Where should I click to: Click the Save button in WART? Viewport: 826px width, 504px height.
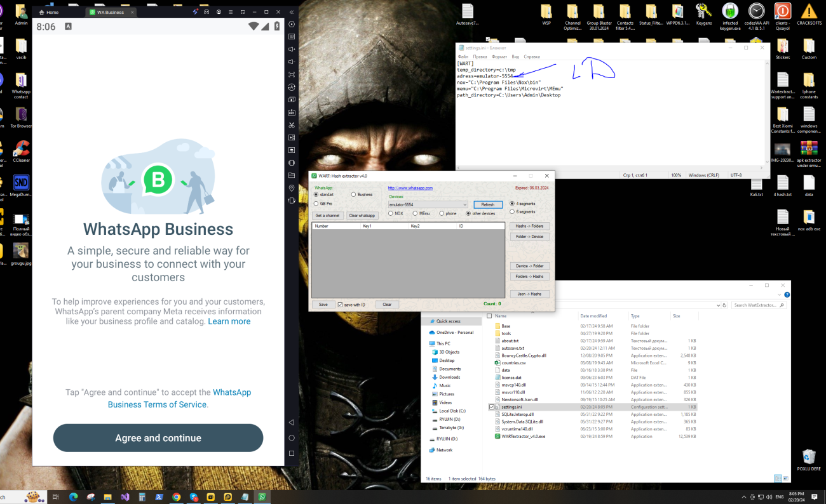coord(323,305)
